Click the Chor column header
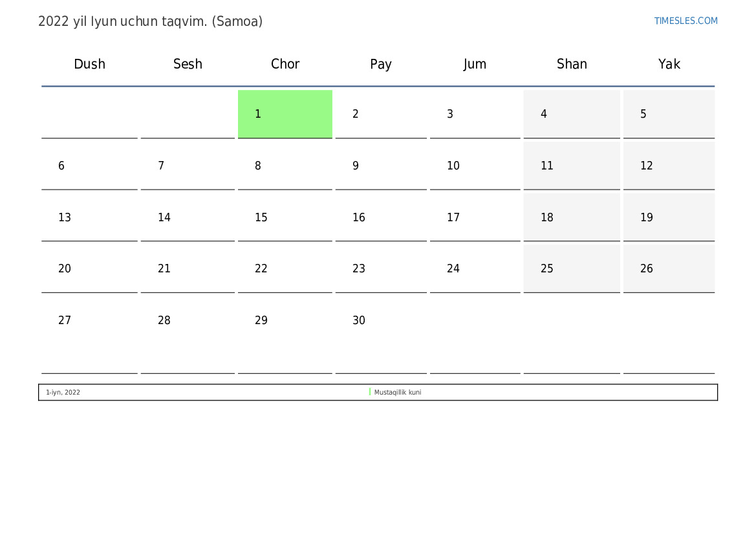Screen dimensions: 756x535 click(285, 64)
